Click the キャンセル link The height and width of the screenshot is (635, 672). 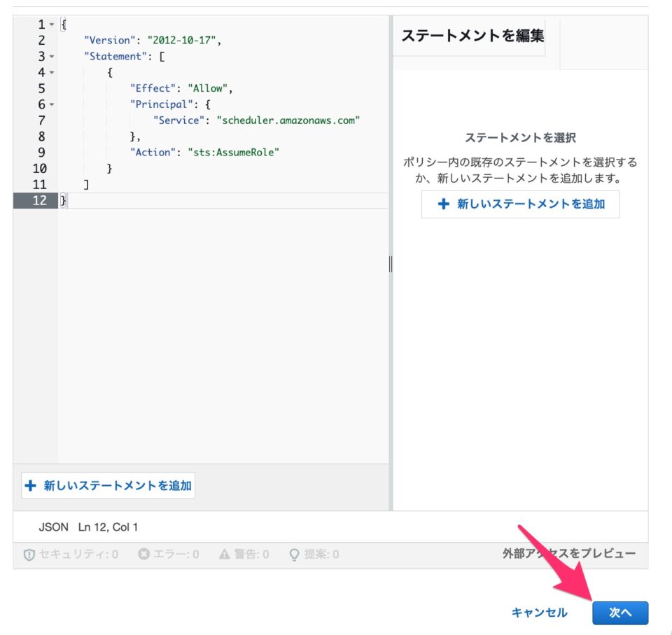click(x=539, y=613)
